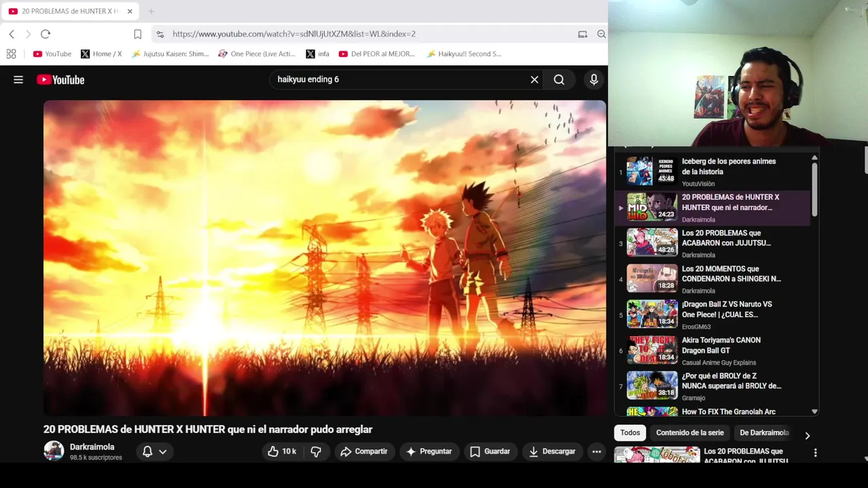The width and height of the screenshot is (868, 488).
Task: Open a new browser tab with plus
Action: pos(151,12)
